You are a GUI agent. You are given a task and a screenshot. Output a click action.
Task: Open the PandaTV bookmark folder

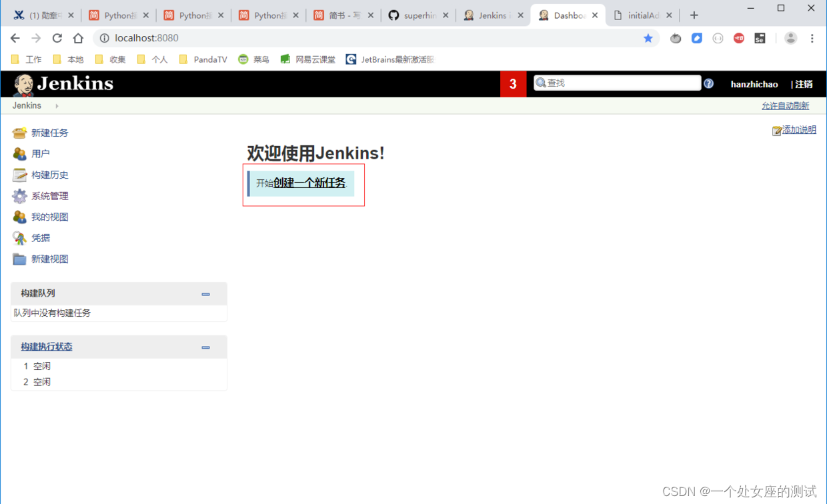(203, 59)
